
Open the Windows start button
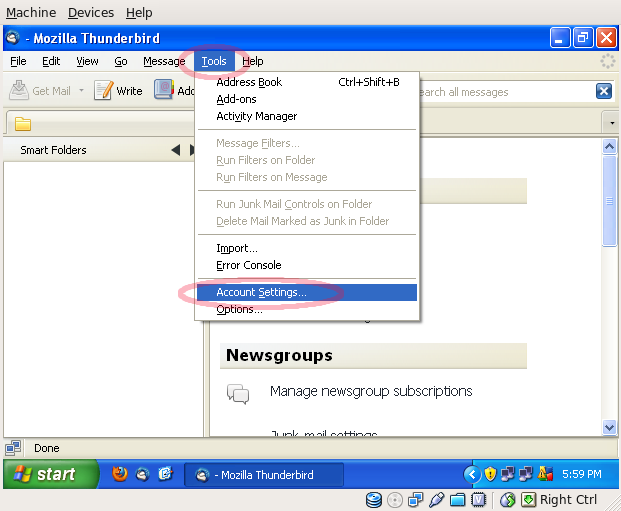(50, 474)
